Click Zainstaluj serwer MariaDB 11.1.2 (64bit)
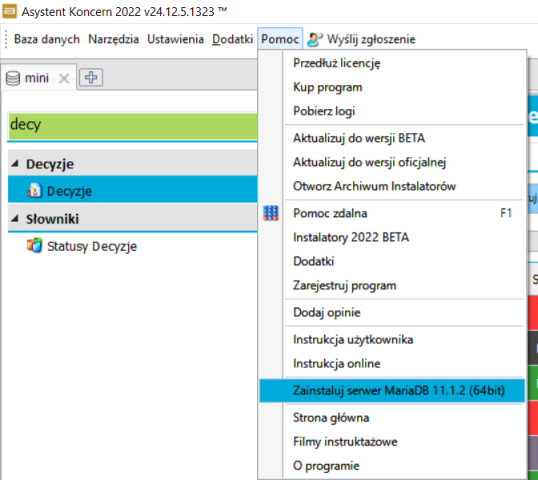Screen dimensions: 538x480 (x=392, y=390)
